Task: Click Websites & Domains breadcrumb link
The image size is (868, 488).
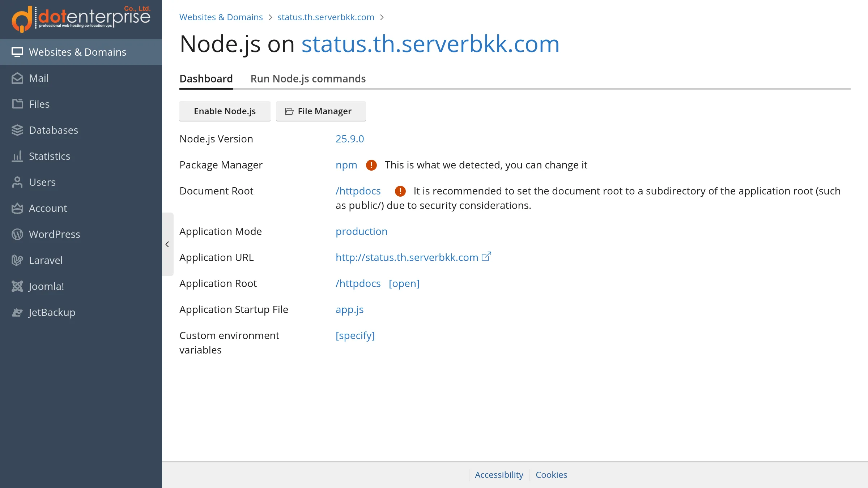Action: 221,17
